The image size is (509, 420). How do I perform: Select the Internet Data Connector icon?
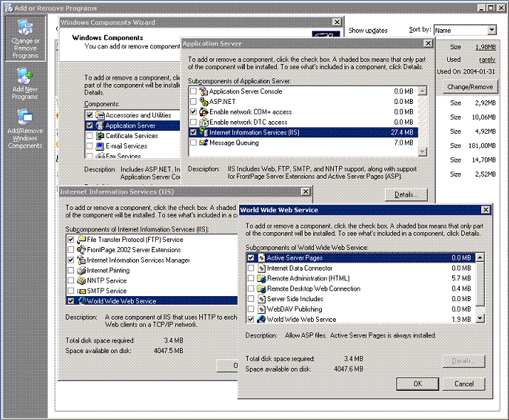261,268
